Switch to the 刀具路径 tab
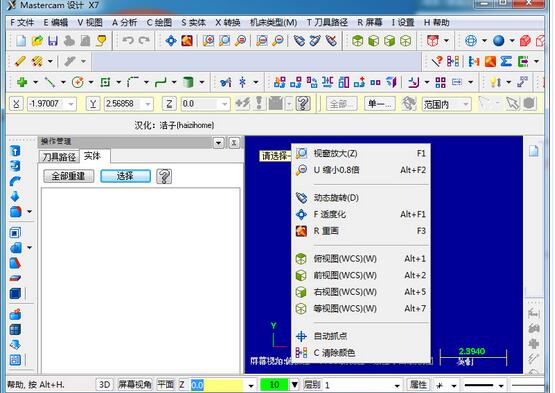 coord(59,157)
